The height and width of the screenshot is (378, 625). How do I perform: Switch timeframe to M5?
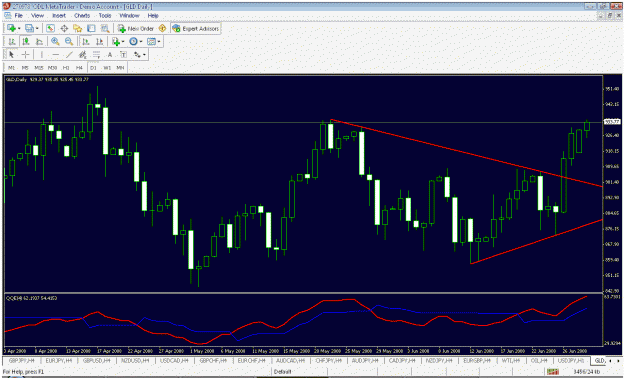25,68
